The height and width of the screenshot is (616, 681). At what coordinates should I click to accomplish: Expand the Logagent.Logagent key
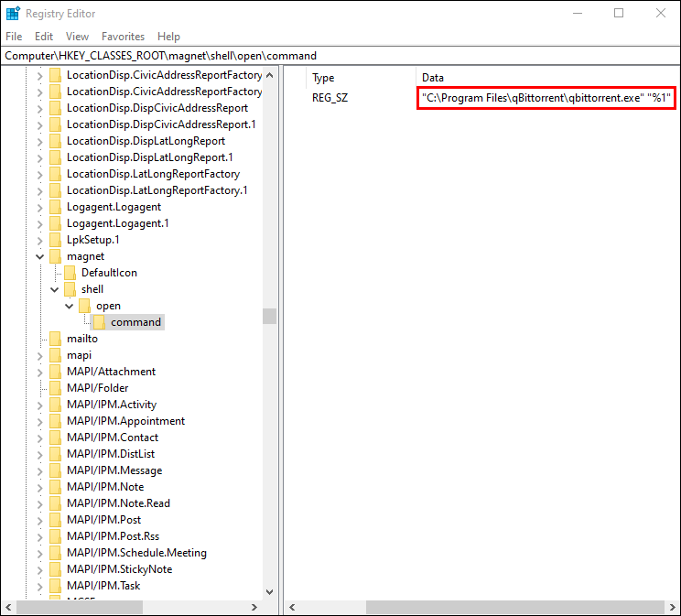(40, 208)
